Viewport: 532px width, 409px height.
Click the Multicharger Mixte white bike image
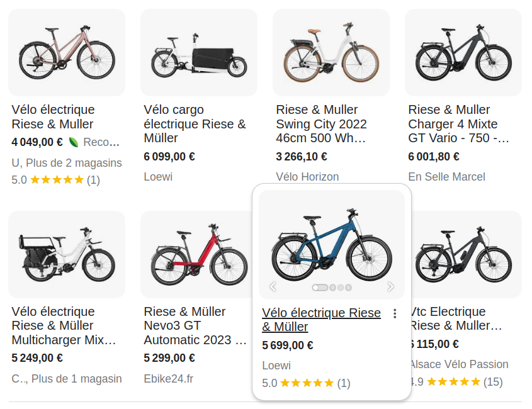(x=66, y=255)
